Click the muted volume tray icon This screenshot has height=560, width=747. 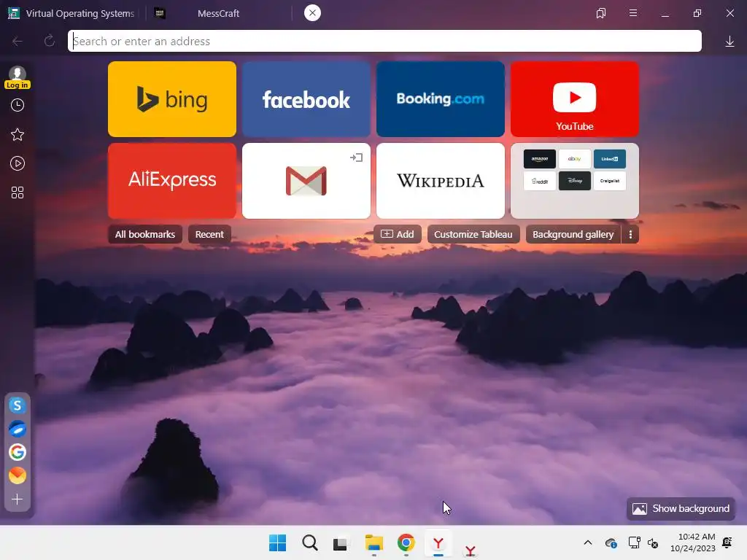[653, 542]
